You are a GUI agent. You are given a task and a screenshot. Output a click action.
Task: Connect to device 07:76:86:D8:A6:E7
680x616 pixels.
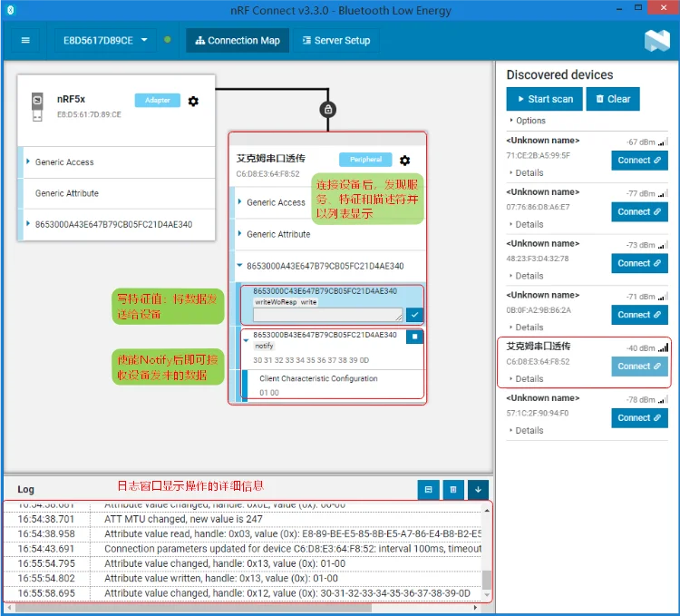[639, 211]
